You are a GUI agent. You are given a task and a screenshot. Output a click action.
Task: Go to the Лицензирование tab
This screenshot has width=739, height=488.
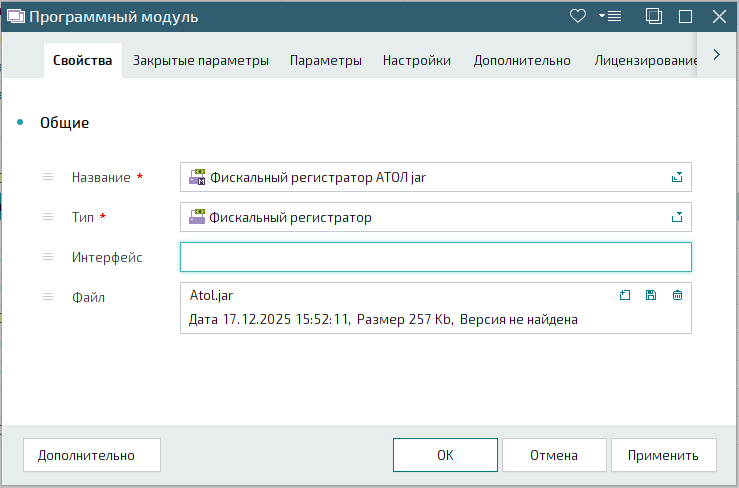tap(645, 60)
